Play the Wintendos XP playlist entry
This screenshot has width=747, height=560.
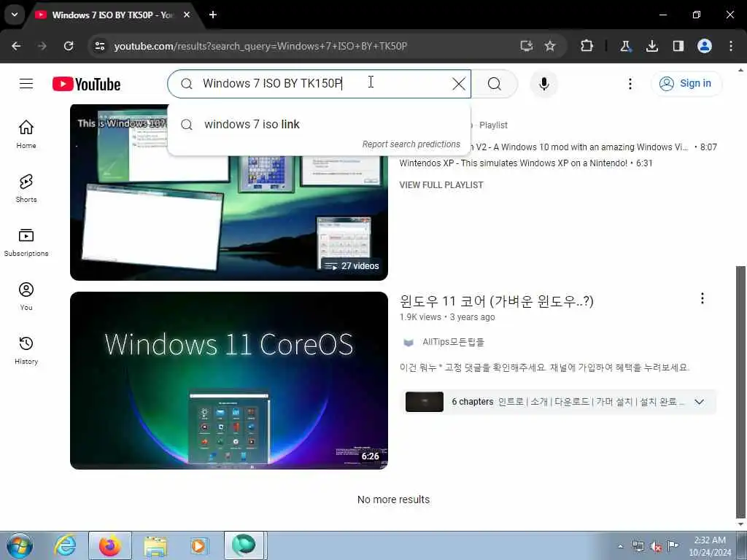tap(525, 163)
